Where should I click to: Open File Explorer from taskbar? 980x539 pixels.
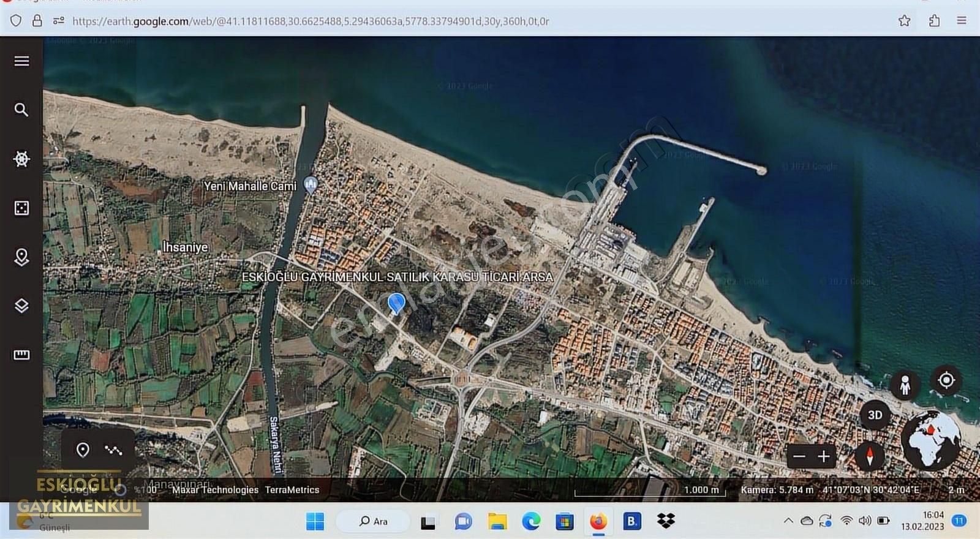click(x=497, y=521)
